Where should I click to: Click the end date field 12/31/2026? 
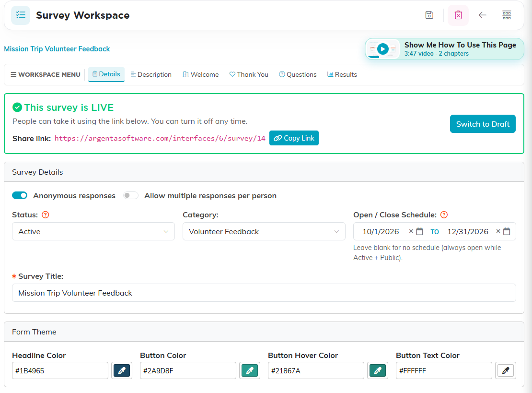pyautogui.click(x=467, y=231)
